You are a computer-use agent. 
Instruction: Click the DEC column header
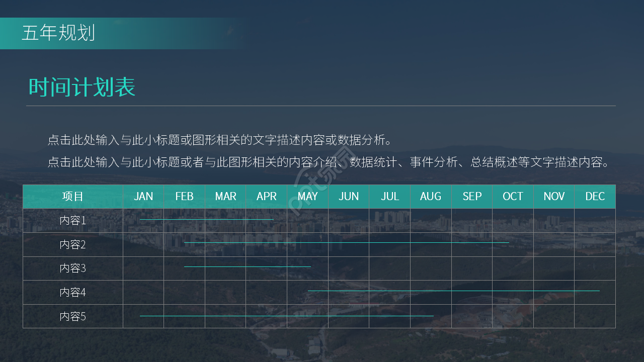tap(595, 197)
